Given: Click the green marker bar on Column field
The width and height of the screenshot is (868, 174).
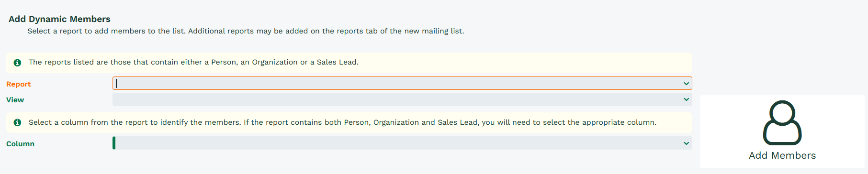Looking at the screenshot, I should [114, 143].
